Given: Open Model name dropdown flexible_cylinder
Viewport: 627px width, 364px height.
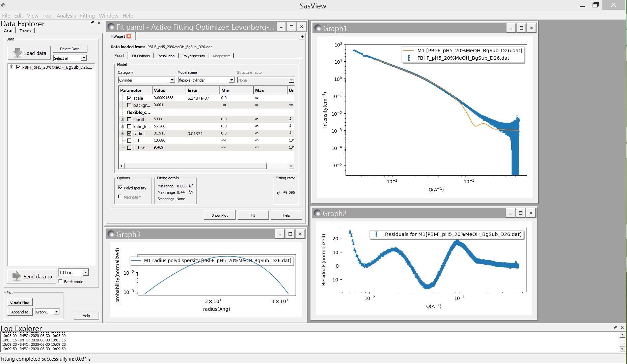Looking at the screenshot, I should tap(206, 80).
